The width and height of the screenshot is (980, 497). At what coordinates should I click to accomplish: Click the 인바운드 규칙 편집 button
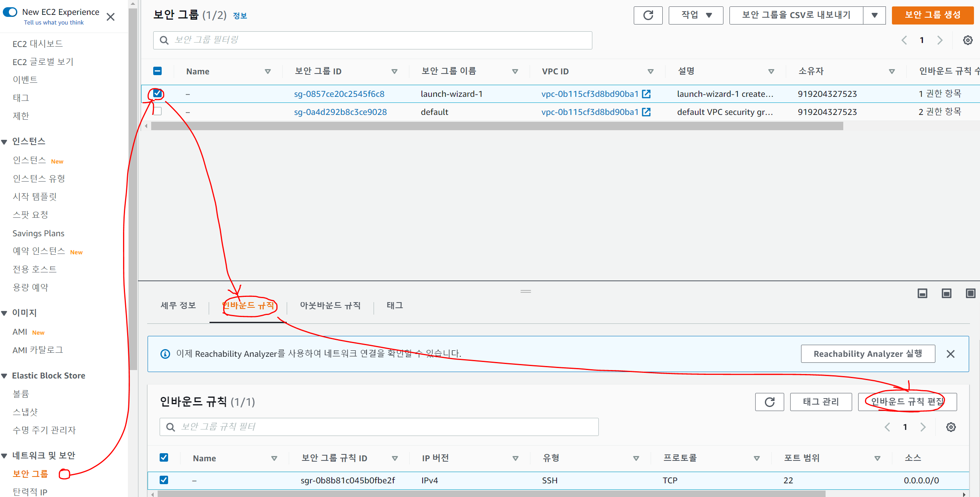[907, 402]
